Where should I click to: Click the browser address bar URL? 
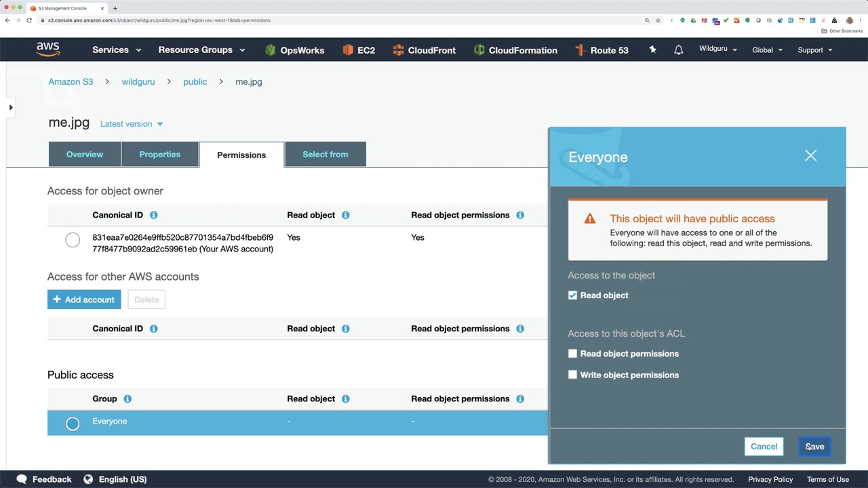[x=159, y=20]
